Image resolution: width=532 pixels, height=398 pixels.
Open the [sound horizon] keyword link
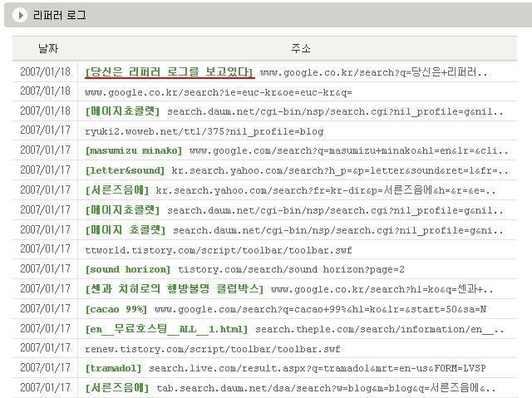pyautogui.click(x=128, y=269)
